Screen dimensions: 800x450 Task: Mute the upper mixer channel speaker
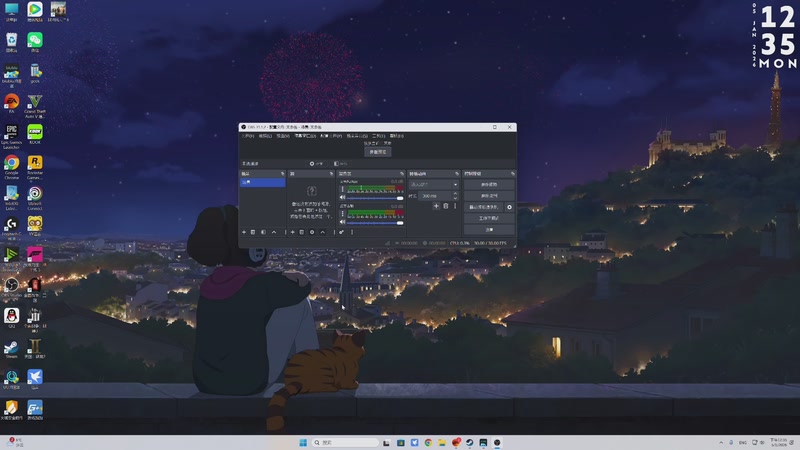[343, 197]
